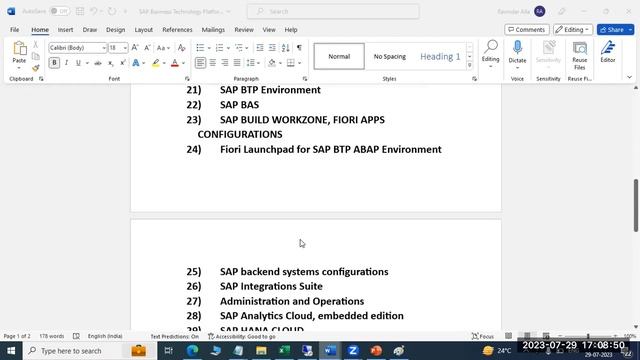Screen dimensions: 640x360
Task: Align the paragraph to the right
Action: 225,63
